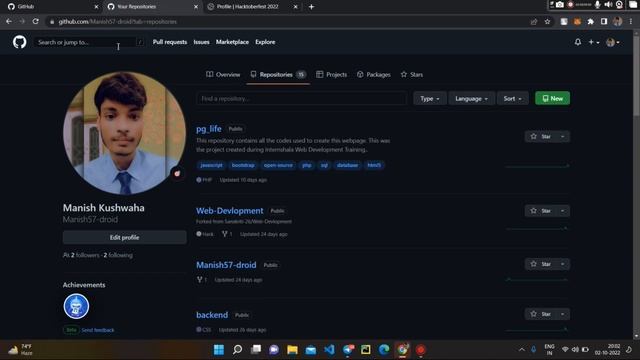Open the taskbar Search icon
This screenshot has width=640, height=360.
[x=237, y=350]
